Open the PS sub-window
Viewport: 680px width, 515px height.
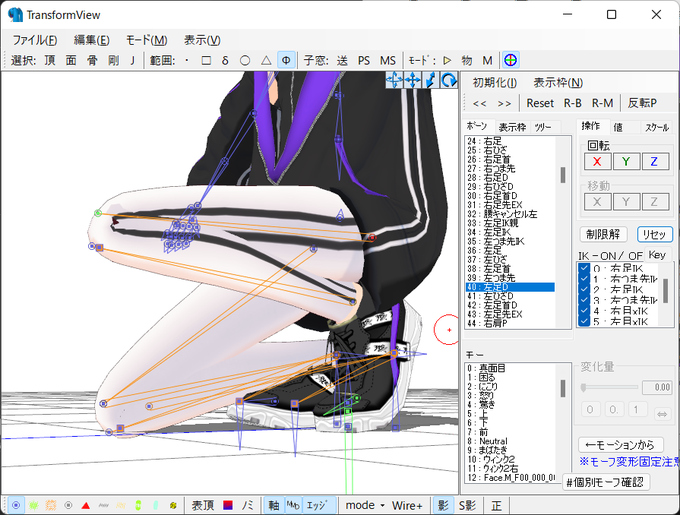click(x=364, y=60)
